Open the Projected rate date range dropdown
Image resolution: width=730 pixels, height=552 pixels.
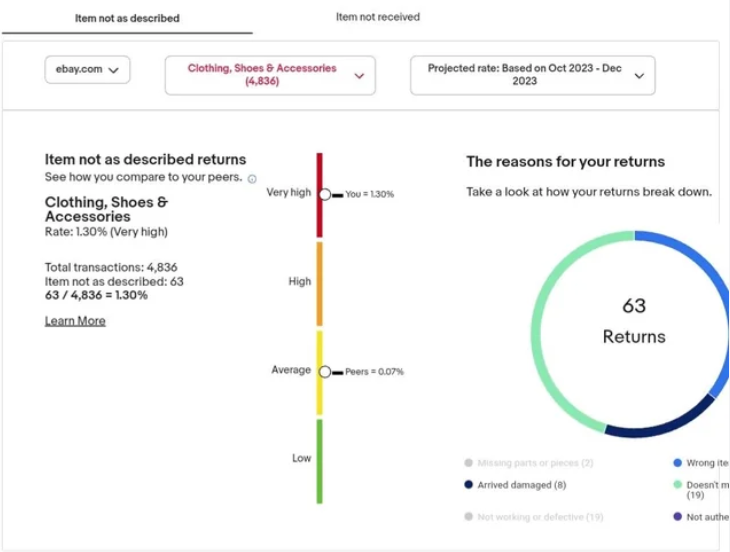pyautogui.click(x=532, y=75)
